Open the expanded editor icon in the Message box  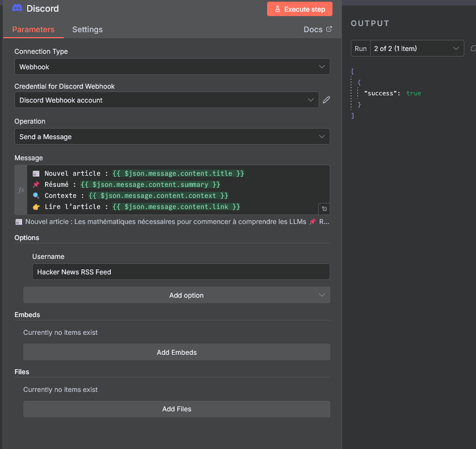point(324,209)
